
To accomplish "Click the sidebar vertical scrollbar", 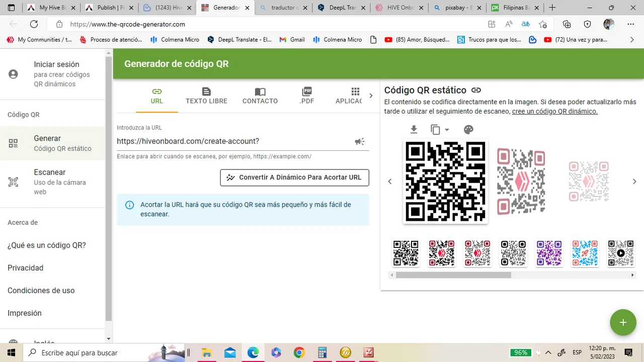I will [109, 189].
